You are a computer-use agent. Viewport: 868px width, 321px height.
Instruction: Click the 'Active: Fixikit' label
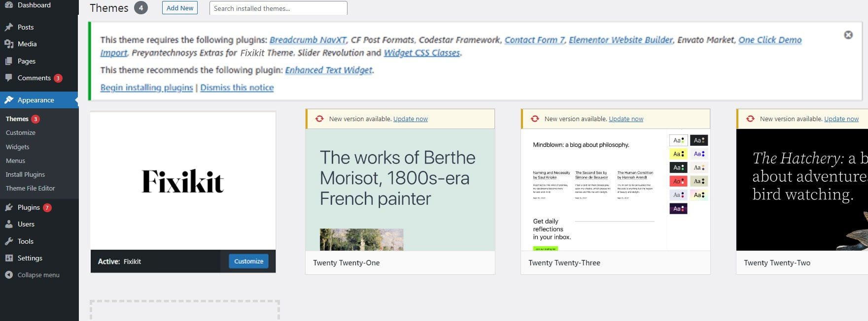(x=119, y=261)
